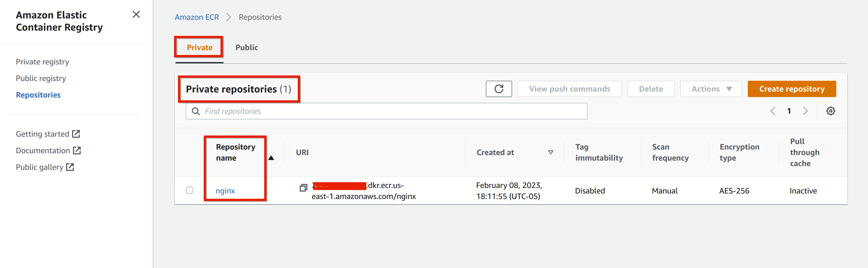
Task: Sort by Repository name ascending arrow
Action: pyautogui.click(x=271, y=158)
